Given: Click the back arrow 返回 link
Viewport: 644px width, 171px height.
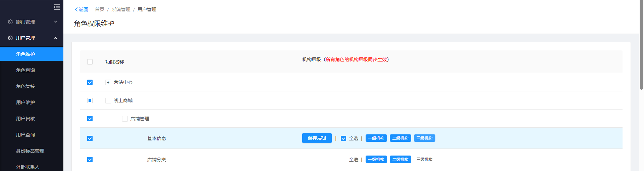Looking at the screenshot, I should pyautogui.click(x=82, y=9).
